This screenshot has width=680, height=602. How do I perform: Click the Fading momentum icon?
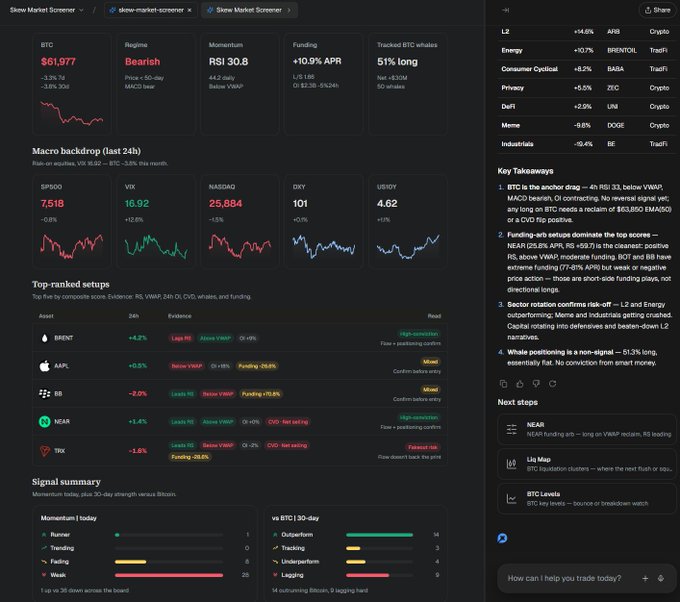[x=44, y=562]
